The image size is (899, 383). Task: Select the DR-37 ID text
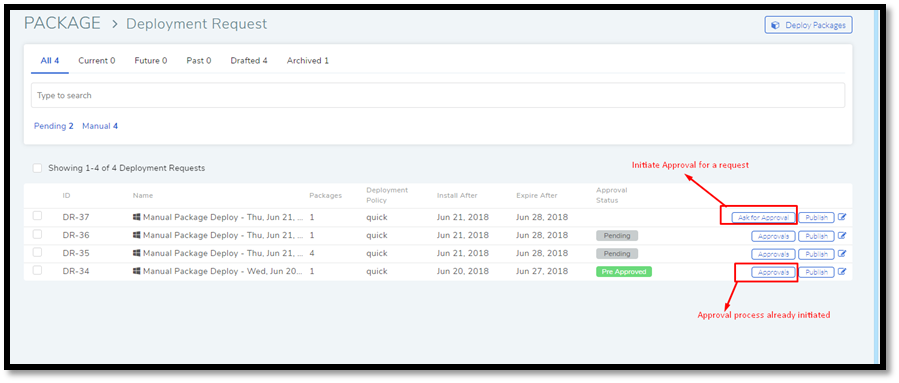pyautogui.click(x=76, y=217)
